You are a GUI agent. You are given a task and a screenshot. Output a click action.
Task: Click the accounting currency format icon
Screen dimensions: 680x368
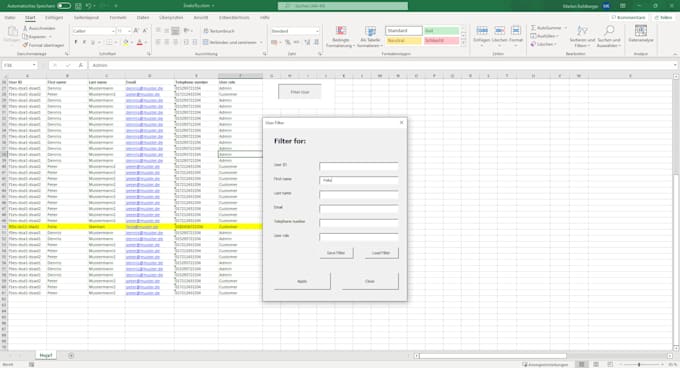pos(274,42)
